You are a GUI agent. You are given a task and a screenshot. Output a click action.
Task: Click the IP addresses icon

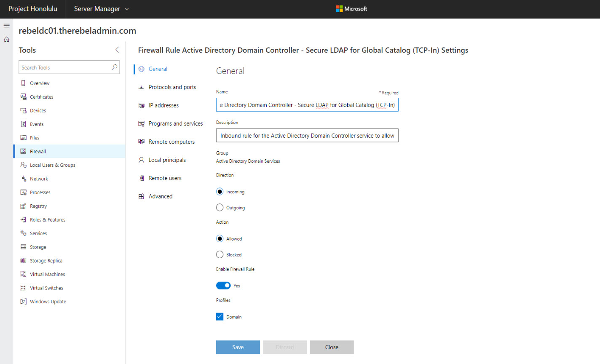click(142, 105)
